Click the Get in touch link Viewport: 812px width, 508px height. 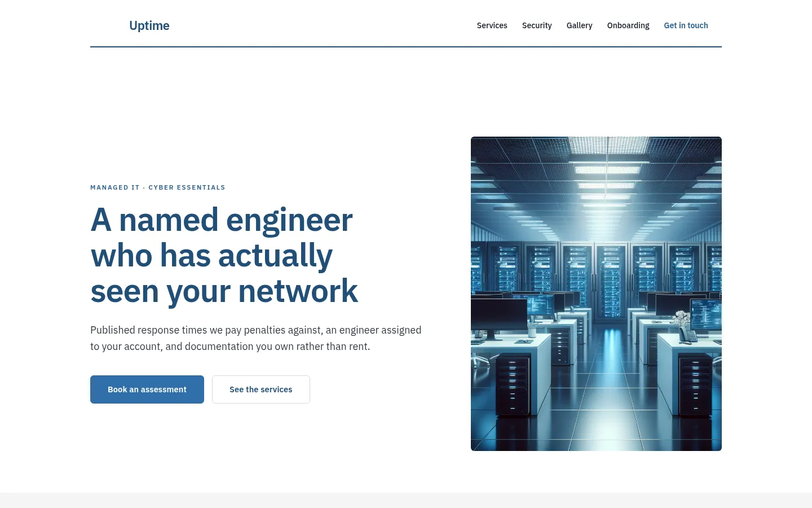tap(686, 25)
